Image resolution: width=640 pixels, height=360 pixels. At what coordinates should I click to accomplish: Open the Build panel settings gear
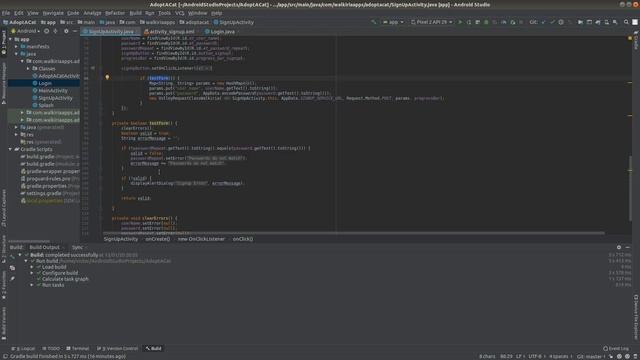pos(619,247)
